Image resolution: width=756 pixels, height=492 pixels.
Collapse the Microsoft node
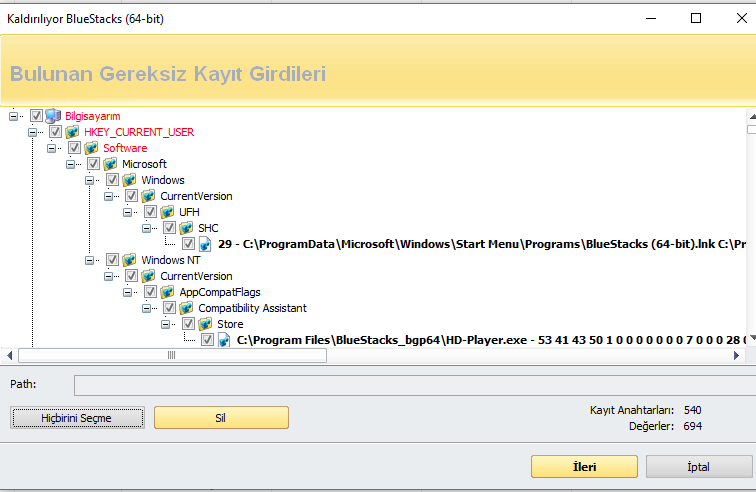click(x=70, y=164)
